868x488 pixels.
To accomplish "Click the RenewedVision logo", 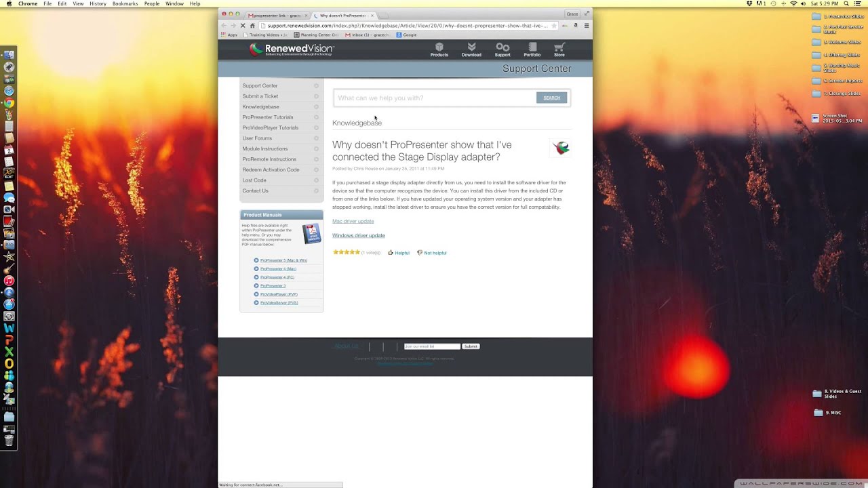I will (x=292, y=49).
